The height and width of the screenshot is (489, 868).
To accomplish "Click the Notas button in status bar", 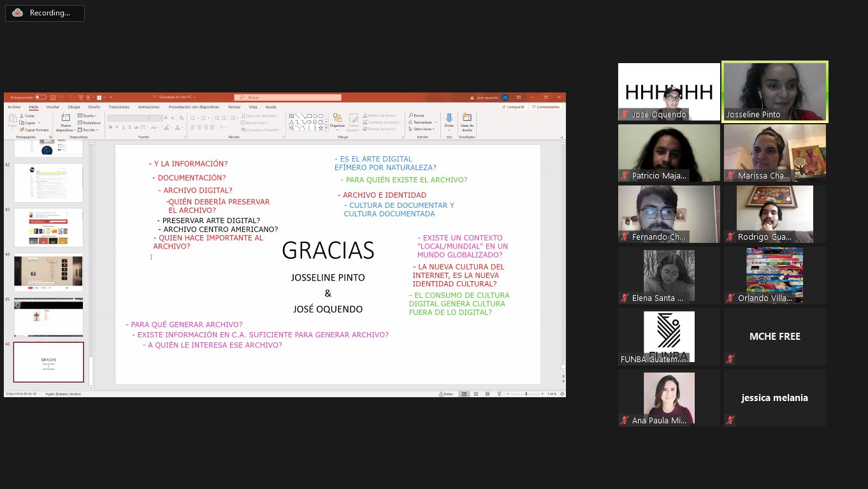I will point(446,394).
